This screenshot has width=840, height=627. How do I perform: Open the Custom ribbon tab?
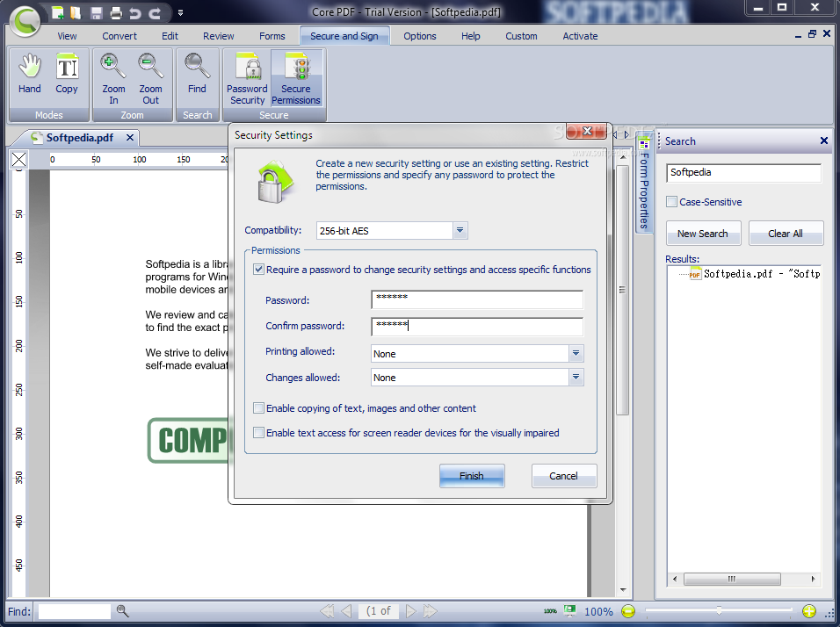point(521,36)
